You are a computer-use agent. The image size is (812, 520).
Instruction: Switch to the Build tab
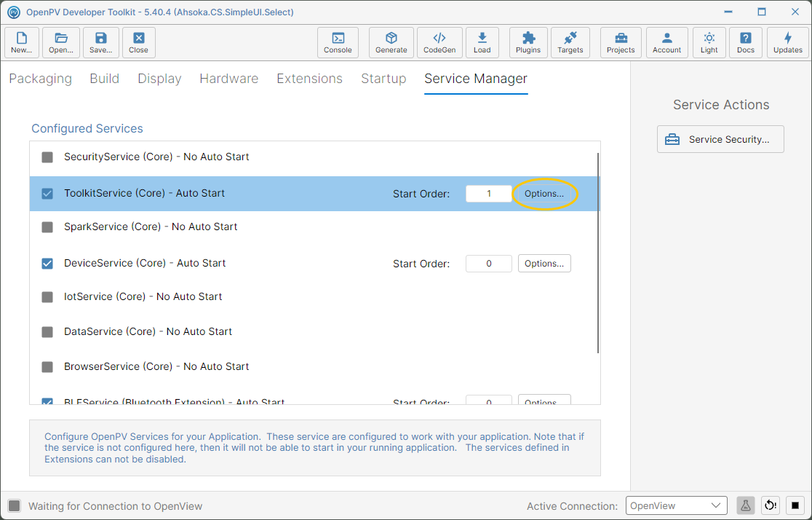point(105,78)
